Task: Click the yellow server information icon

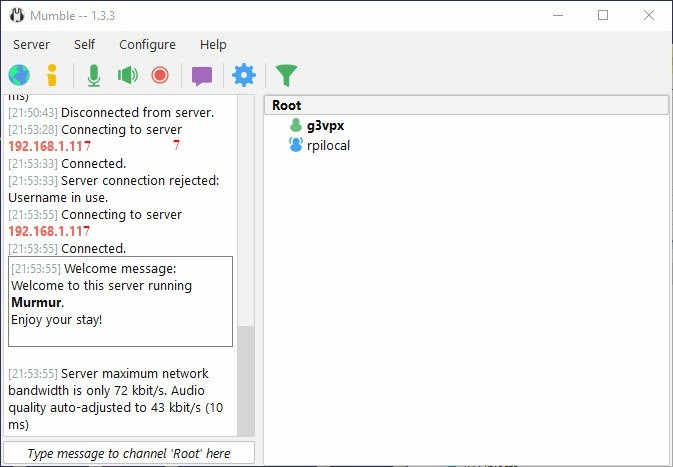Action: (52, 75)
